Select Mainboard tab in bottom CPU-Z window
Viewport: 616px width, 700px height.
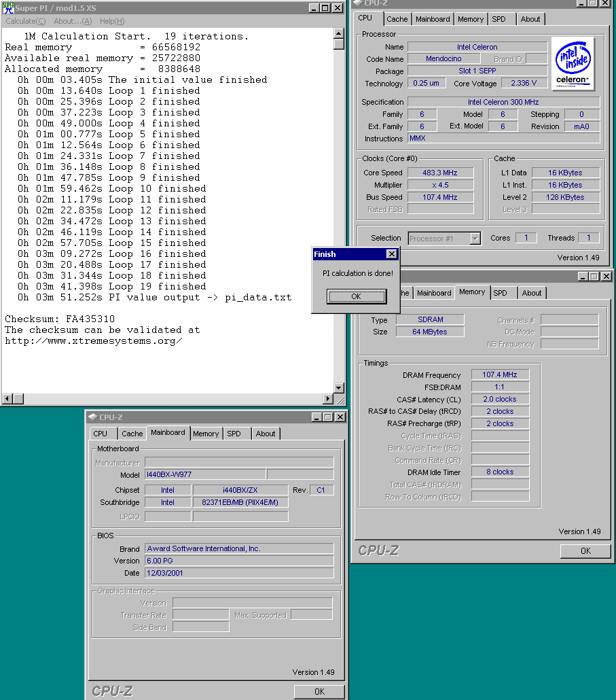168,433
